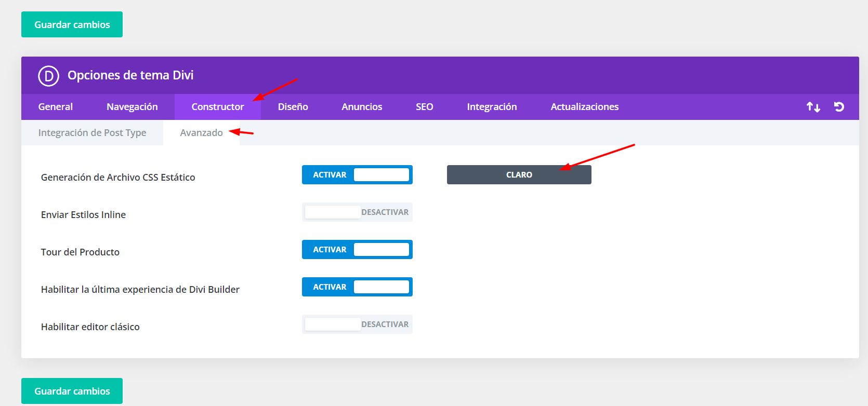Click the Generación de Archivo CSS Estático label
868x406 pixels.
pos(118,178)
